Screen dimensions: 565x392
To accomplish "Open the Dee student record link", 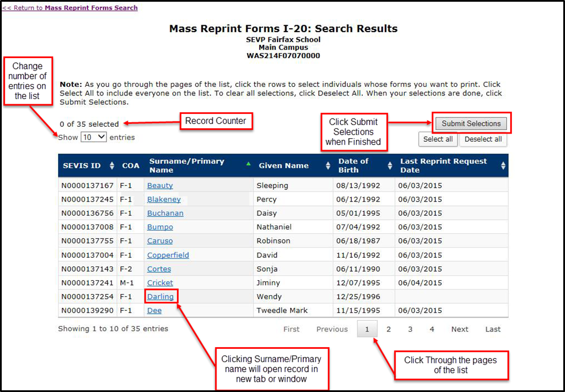I will point(154,311).
